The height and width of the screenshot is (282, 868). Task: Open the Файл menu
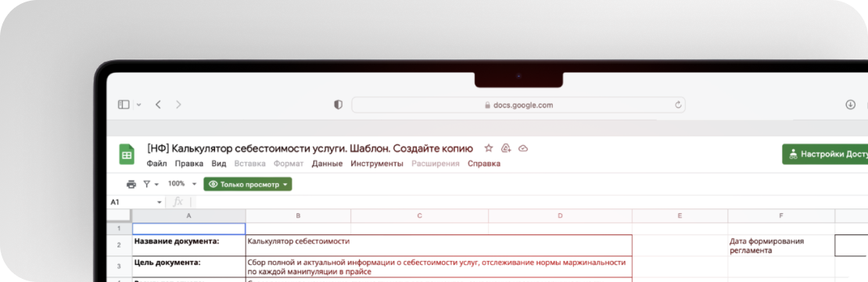pos(156,164)
